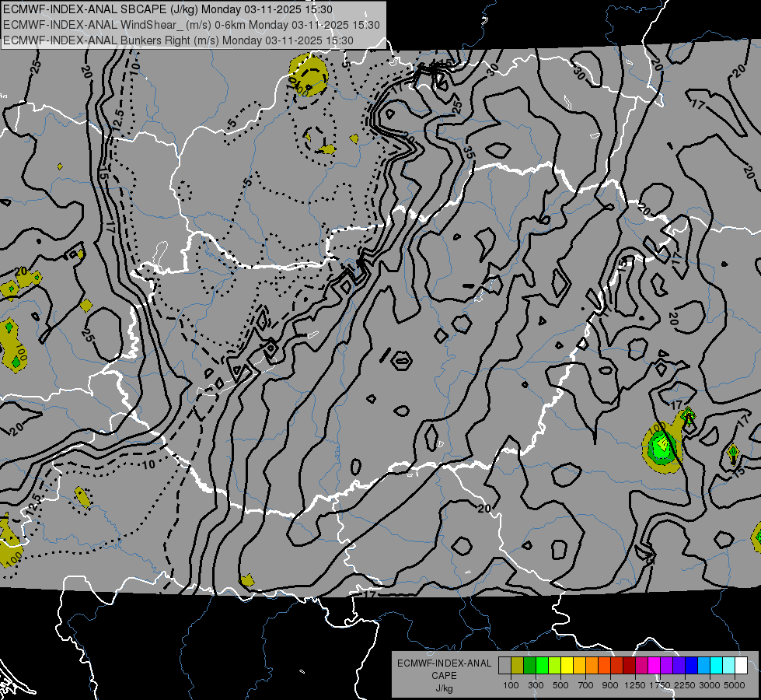Click the 1250 value in legend scale
Viewport: 761px width, 700px height.
tap(635, 685)
